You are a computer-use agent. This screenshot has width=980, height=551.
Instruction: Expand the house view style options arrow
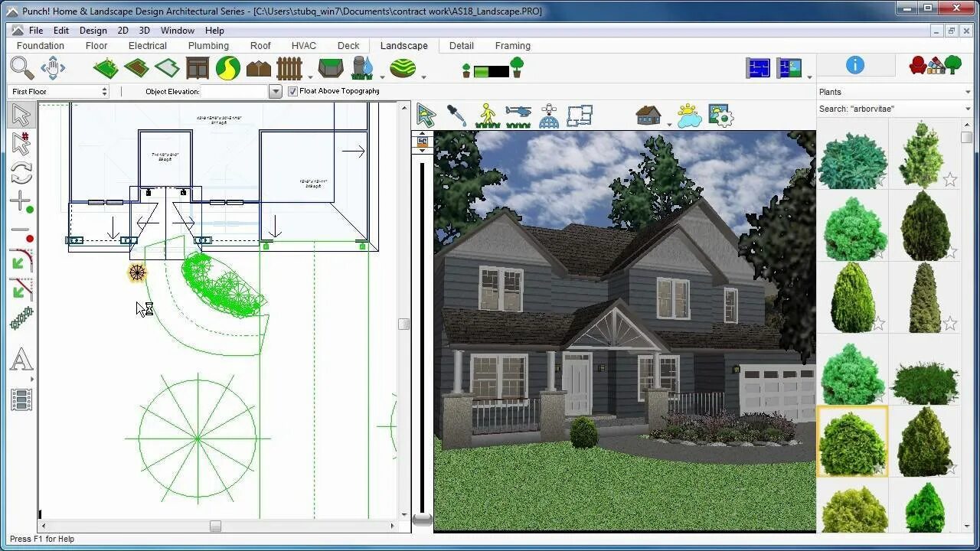(x=669, y=124)
